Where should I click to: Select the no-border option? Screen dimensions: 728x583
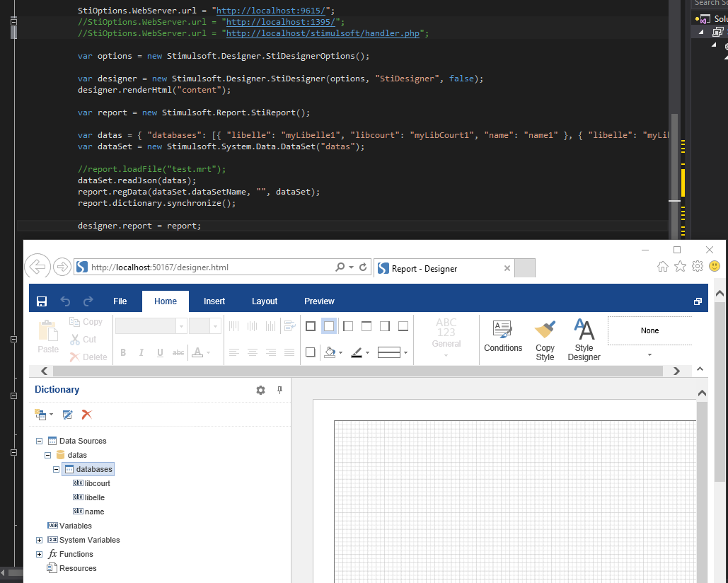[329, 326]
